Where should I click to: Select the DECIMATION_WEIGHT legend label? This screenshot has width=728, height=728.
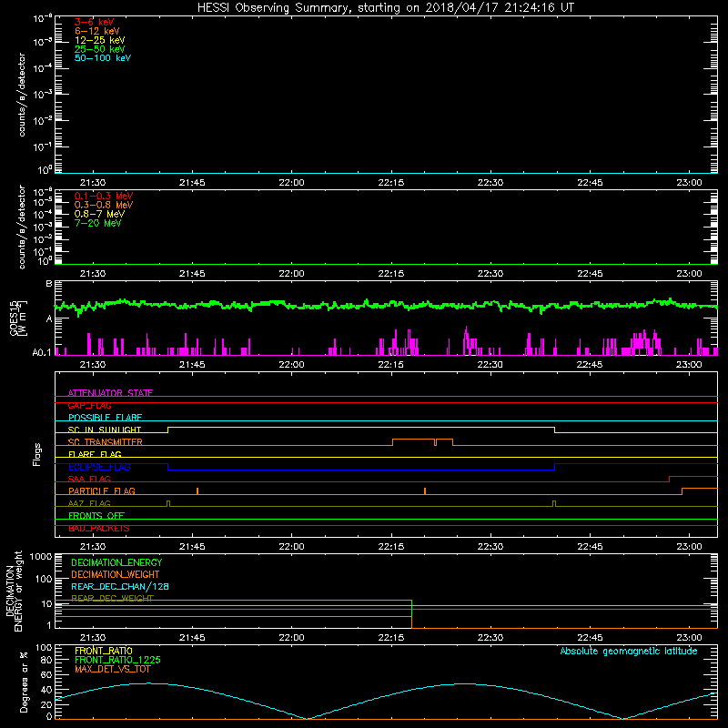pos(116,574)
